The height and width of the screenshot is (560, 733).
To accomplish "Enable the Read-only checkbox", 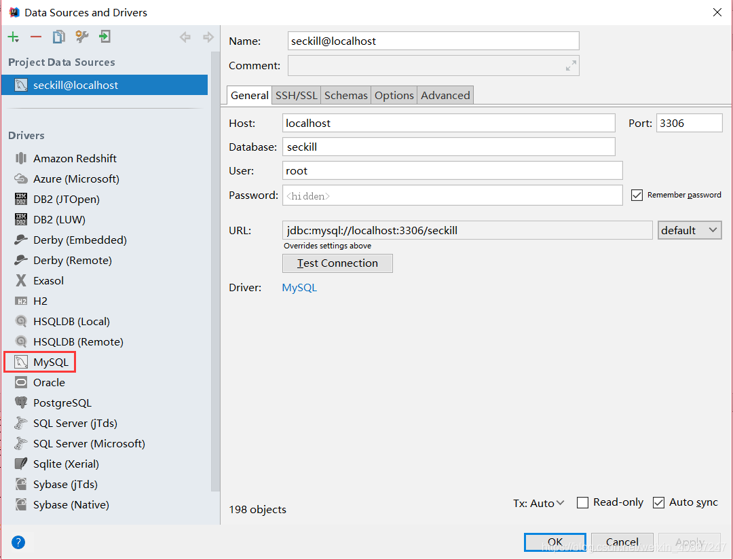I will (582, 502).
